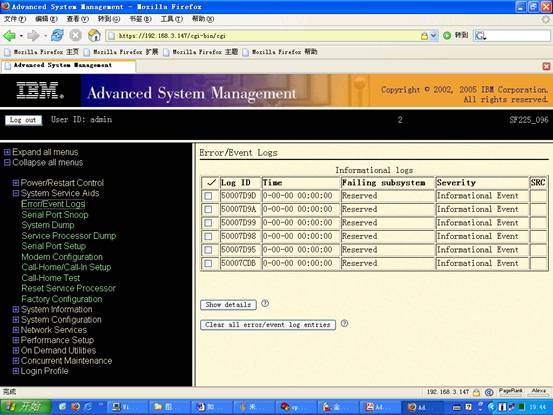The height and width of the screenshot is (415, 553).
Task: Click the Firefox quick launch icon
Action: pos(75,407)
